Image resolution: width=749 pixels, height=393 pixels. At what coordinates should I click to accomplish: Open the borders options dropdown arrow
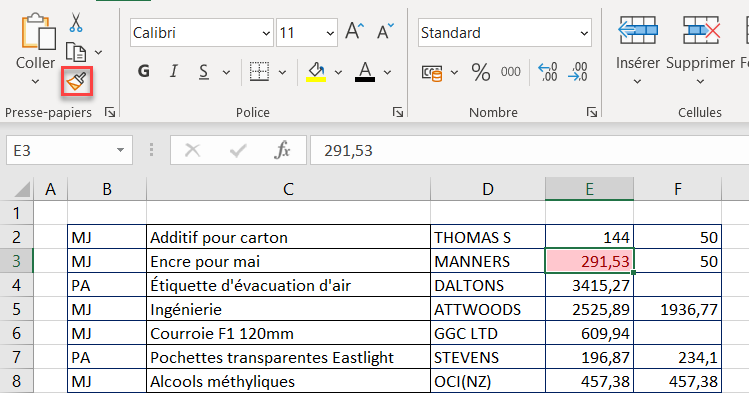click(282, 73)
